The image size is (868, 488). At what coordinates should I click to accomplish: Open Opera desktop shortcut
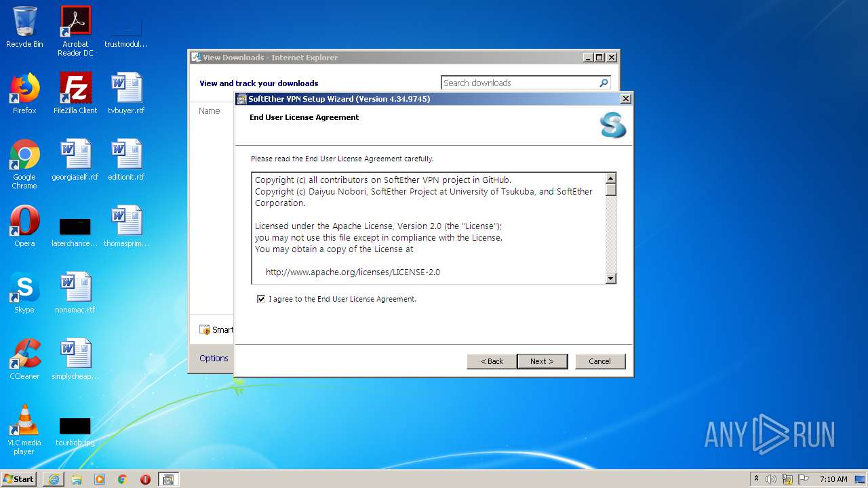coord(24,226)
